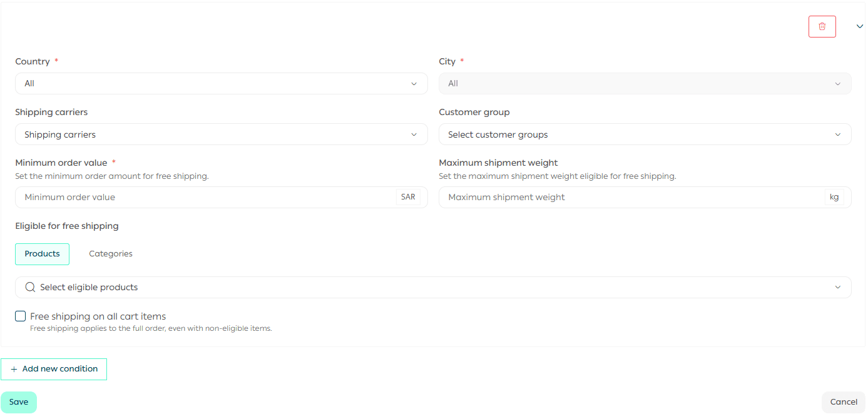
Task: Collapse the condition panel with chevron
Action: (859, 26)
